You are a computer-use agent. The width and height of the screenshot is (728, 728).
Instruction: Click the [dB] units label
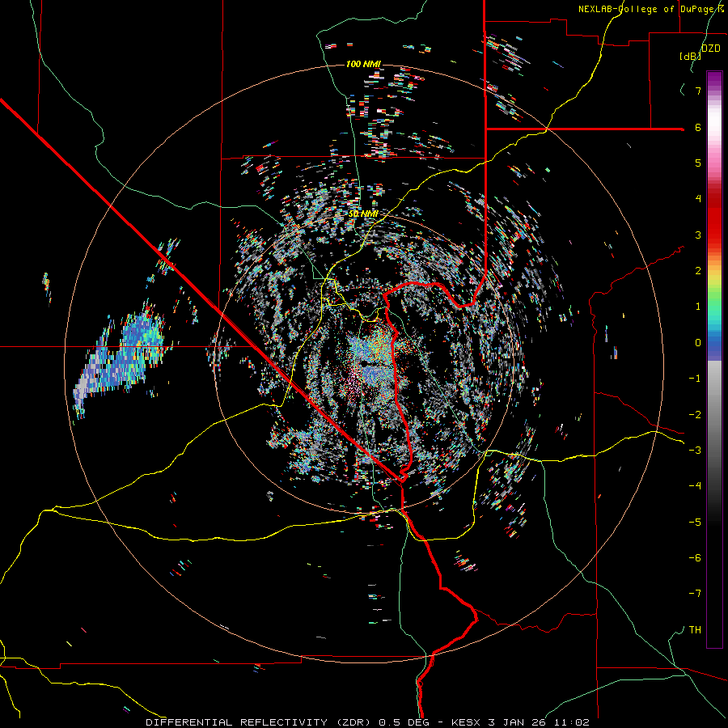tap(690, 56)
